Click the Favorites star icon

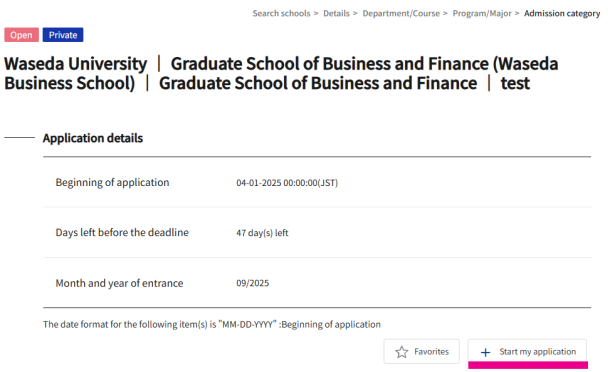tap(401, 352)
